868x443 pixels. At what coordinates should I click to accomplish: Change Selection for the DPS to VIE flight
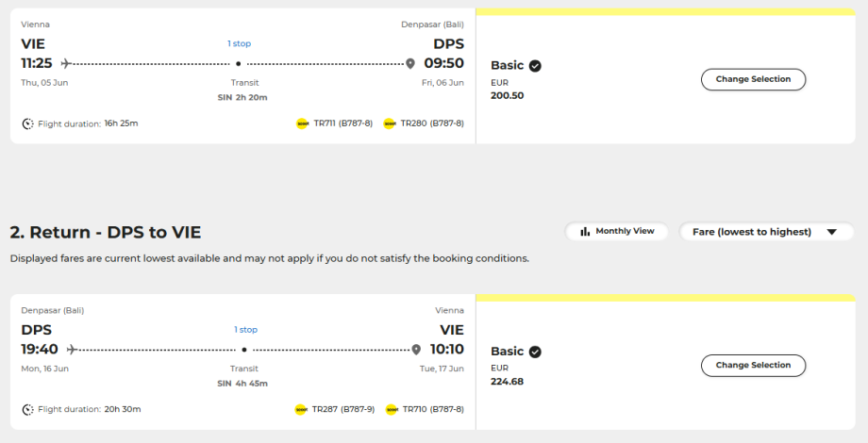(753, 365)
